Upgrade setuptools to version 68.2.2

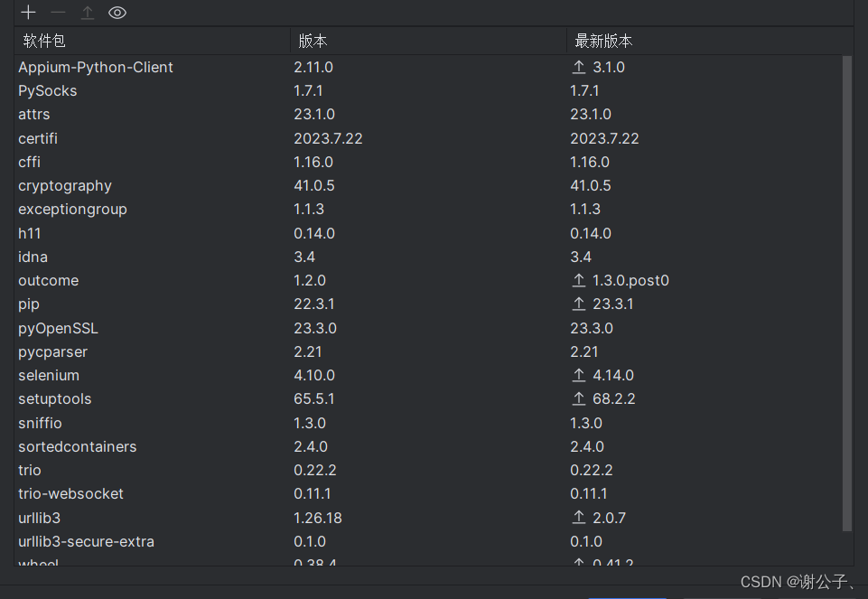click(x=578, y=398)
